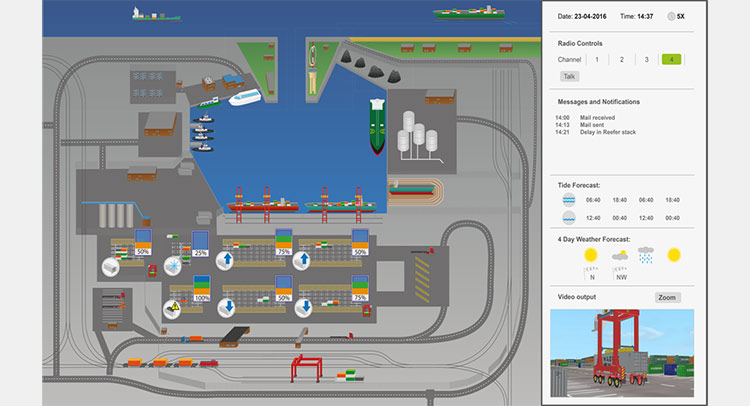Select the low tide wave icon
The width and height of the screenshot is (750, 406).
point(569,218)
